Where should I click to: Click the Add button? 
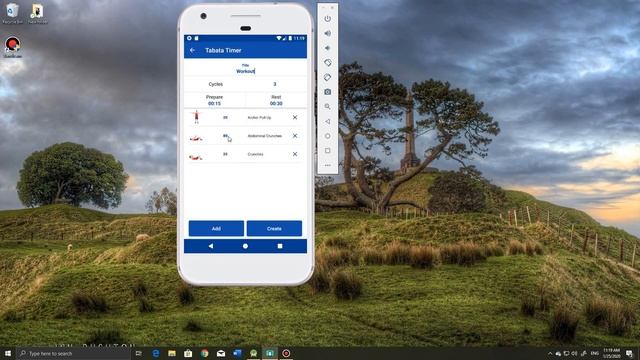[216, 229]
